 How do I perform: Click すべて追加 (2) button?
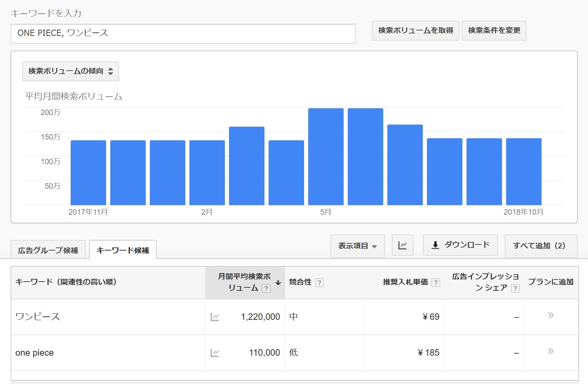click(x=541, y=246)
